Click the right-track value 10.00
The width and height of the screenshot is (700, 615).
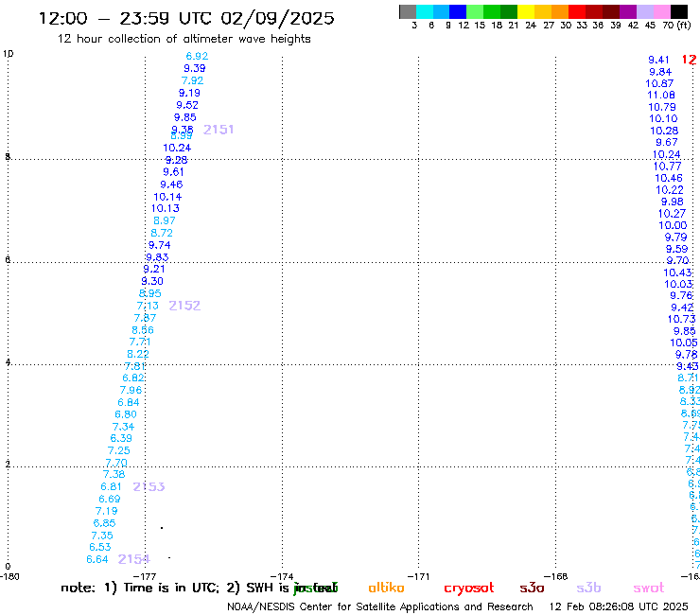click(x=673, y=225)
